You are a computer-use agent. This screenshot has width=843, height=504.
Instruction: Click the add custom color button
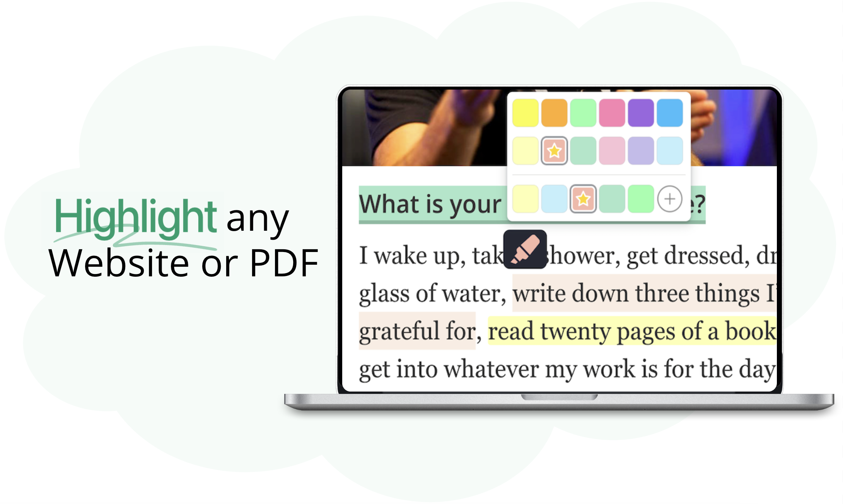pos(668,199)
